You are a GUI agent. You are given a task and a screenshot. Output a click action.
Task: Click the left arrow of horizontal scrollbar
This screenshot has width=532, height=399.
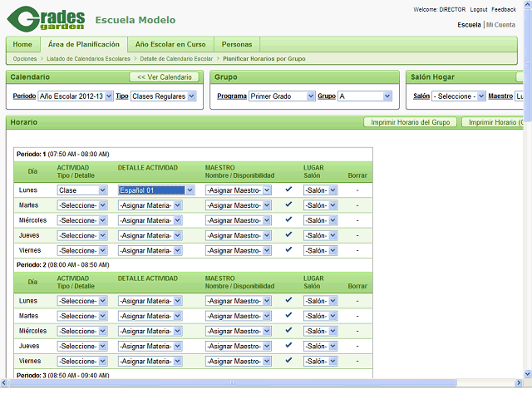pos(3,382)
